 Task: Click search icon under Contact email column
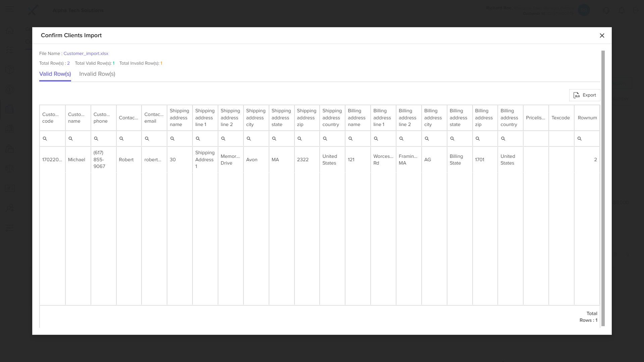pyautogui.click(x=147, y=139)
